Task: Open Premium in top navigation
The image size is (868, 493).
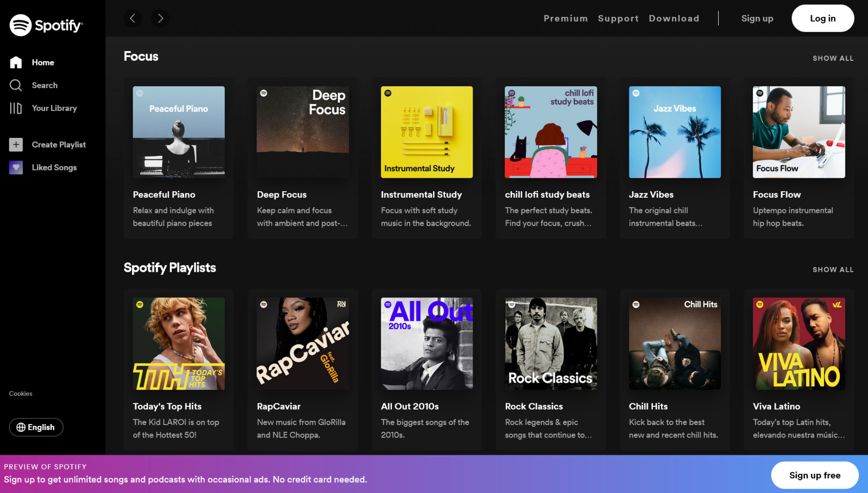Action: tap(566, 18)
